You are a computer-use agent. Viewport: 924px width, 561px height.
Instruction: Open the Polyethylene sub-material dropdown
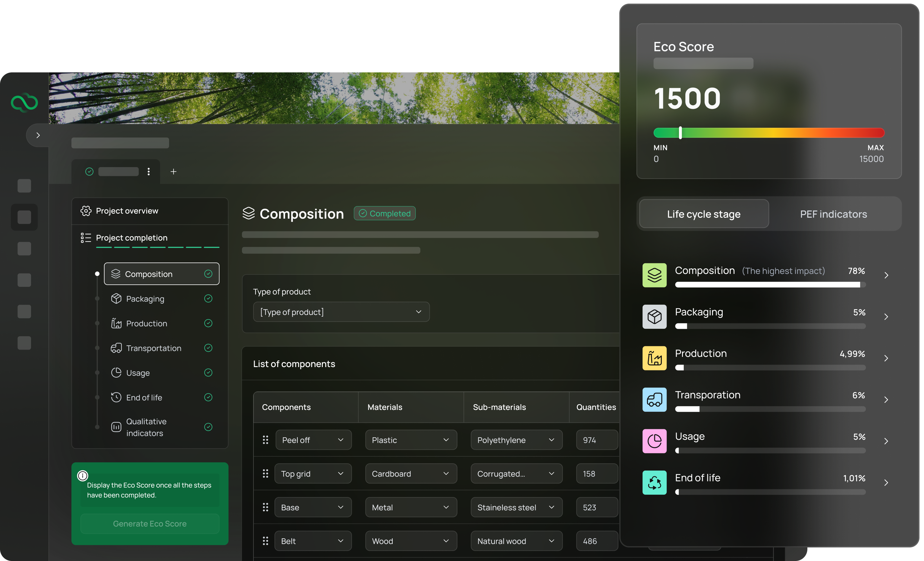click(x=516, y=440)
